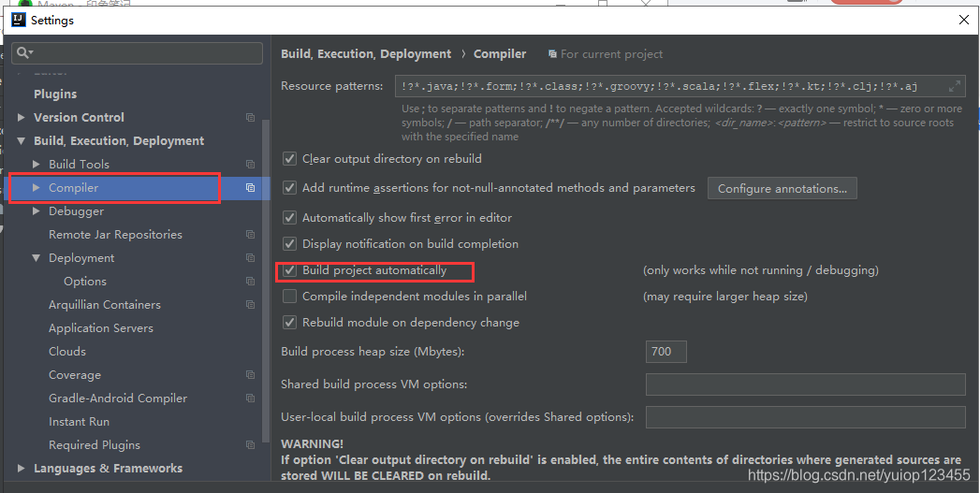The width and height of the screenshot is (980, 493).
Task: Open the search history dropdown arrow
Action: pos(31,53)
